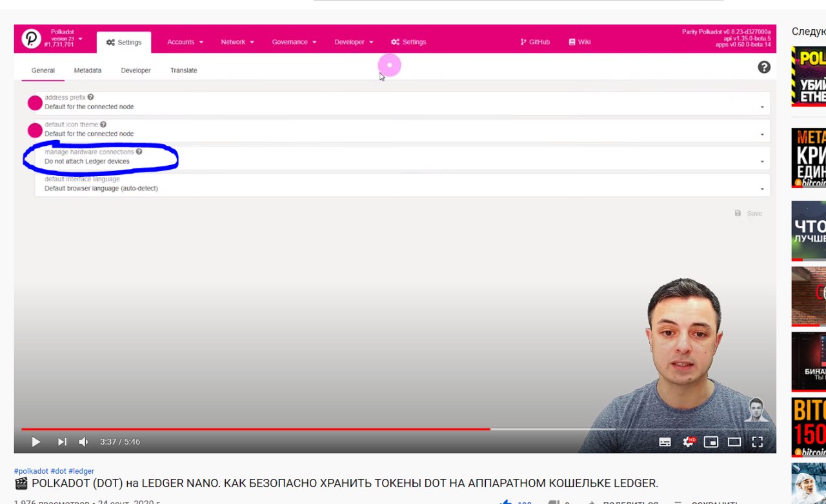This screenshot has height=504, width=826.
Task: Open video quality settings gear
Action: (689, 442)
